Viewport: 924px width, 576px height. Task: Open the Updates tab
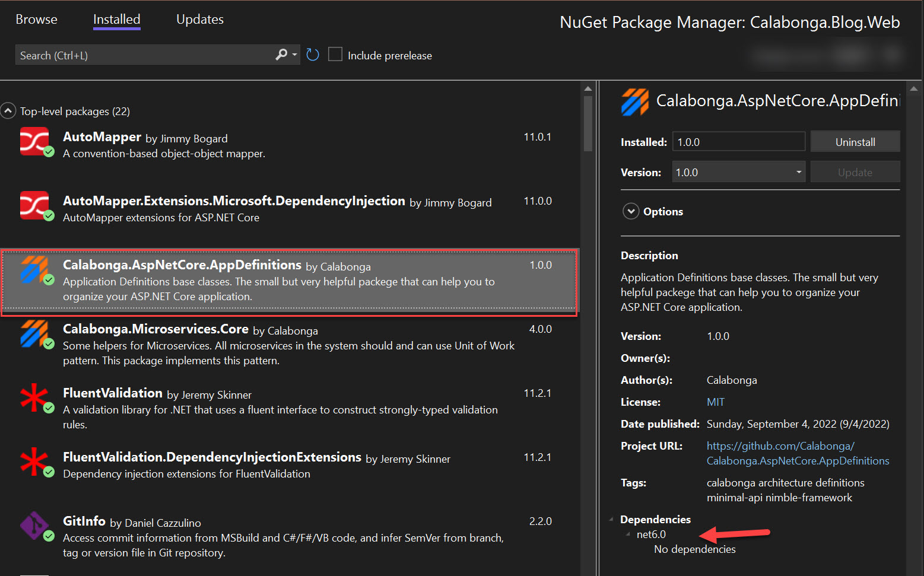point(200,19)
